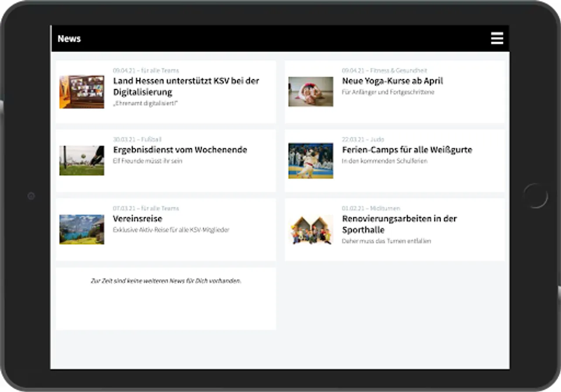
Task: Click subtitle "Für Anfänger und Fortgeschrittene"
Action: tap(388, 92)
